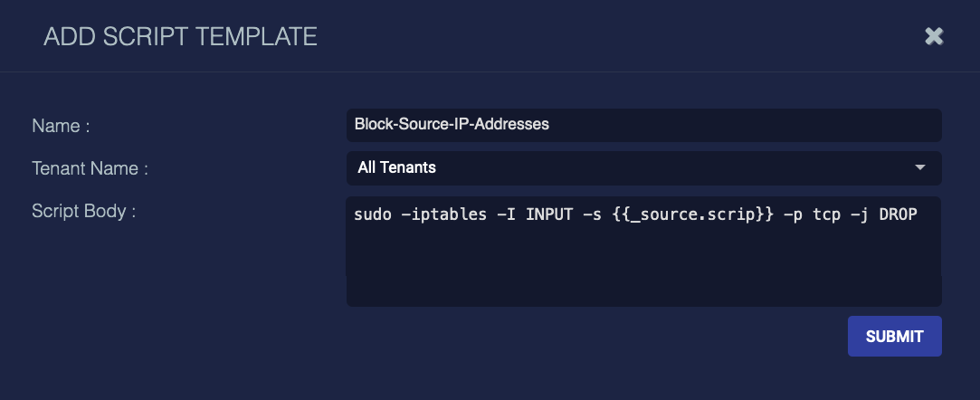Screen dimensions: 980x400
Task: Click the empty bottom strip of Script Body
Action: [642, 292]
